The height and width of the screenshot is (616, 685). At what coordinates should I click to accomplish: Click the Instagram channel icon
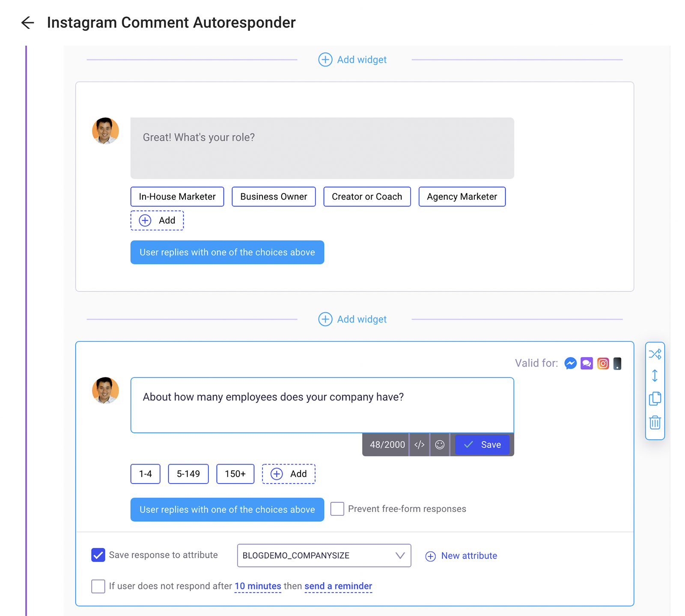(x=603, y=363)
